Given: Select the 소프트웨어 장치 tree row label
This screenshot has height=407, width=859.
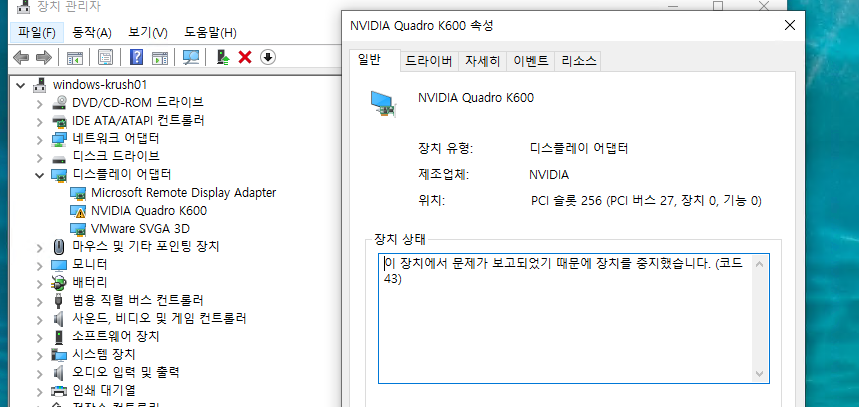Looking at the screenshot, I should coord(116,336).
